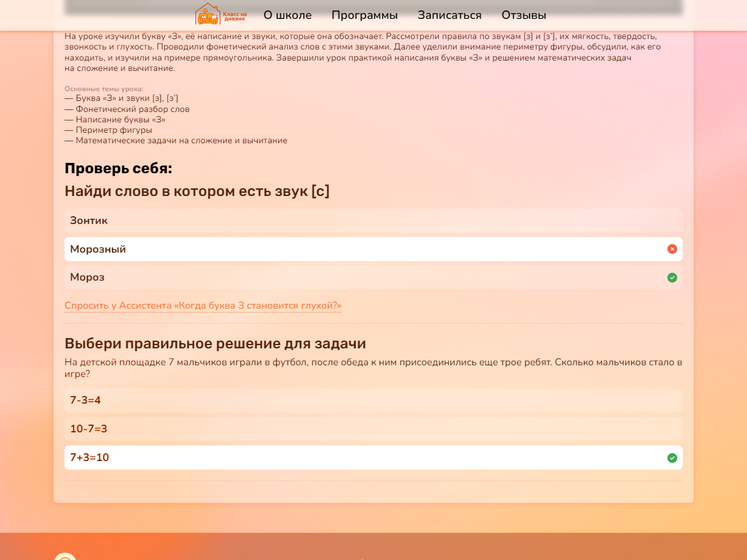Select the solution 10-7=3
Image resolution: width=747 pixels, height=560 pixels.
[374, 429]
